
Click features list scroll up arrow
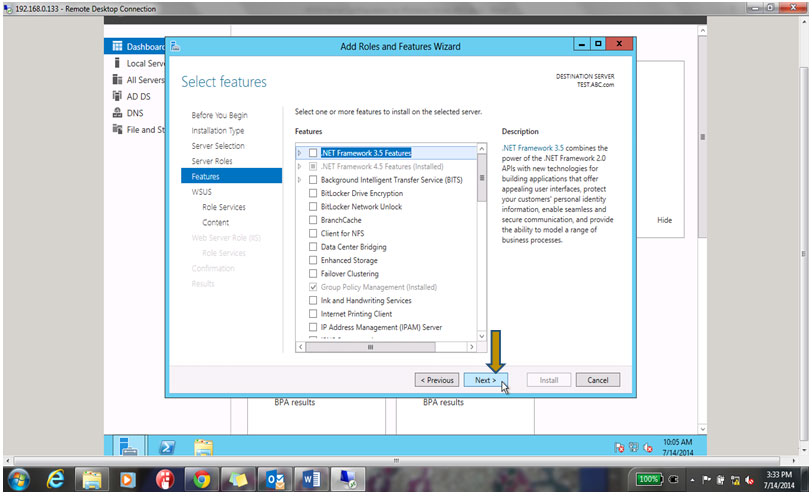click(482, 149)
